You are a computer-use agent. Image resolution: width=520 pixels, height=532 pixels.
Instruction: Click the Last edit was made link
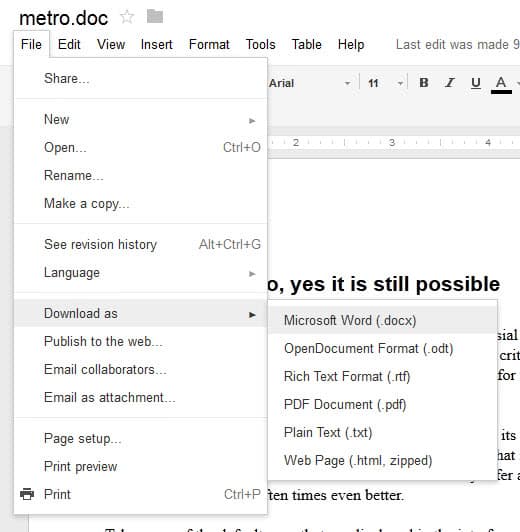[x=458, y=44]
